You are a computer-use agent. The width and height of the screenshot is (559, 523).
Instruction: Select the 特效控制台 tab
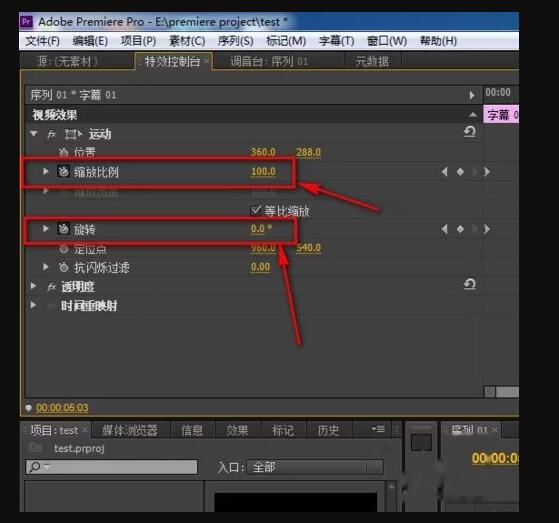172,62
